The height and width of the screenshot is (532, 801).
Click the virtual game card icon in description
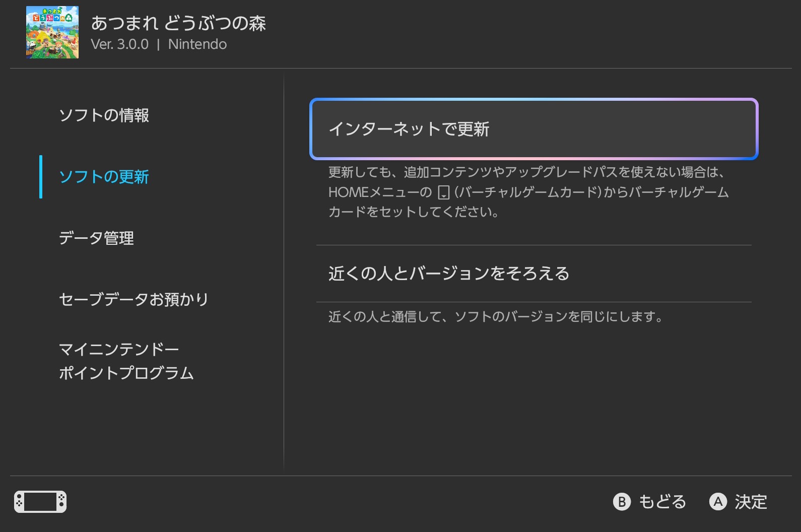coord(443,192)
